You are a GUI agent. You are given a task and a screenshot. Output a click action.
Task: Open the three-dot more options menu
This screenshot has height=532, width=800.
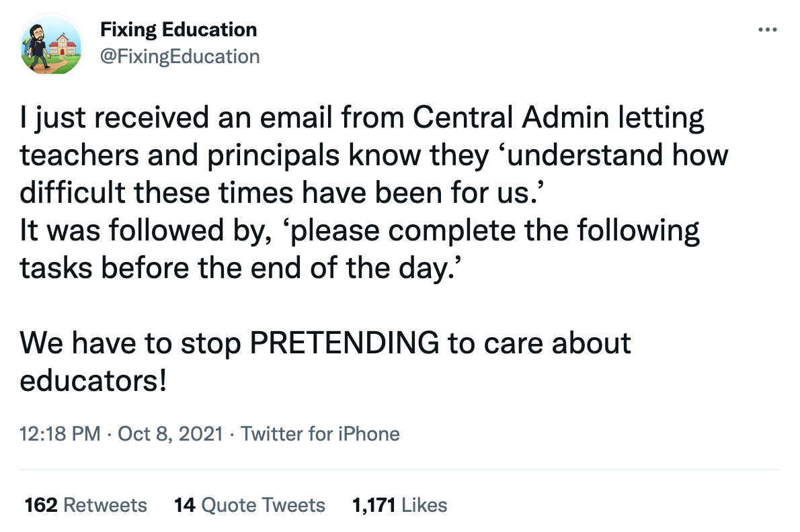767,30
